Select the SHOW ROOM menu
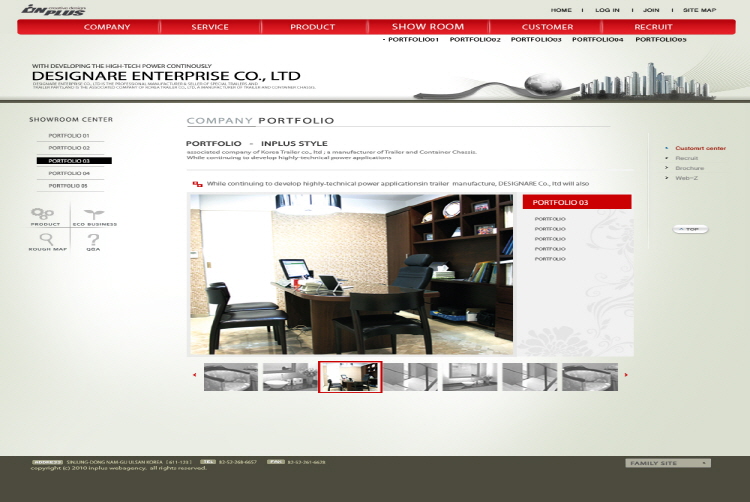This screenshot has height=502, width=750. 428,27
